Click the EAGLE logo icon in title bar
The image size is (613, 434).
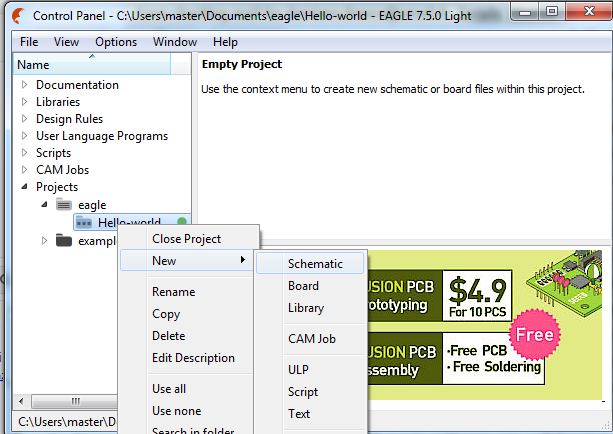pyautogui.click(x=18, y=16)
